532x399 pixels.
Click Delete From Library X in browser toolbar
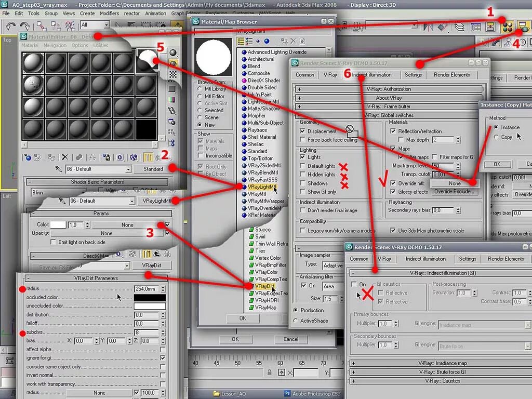pyautogui.click(x=293, y=42)
